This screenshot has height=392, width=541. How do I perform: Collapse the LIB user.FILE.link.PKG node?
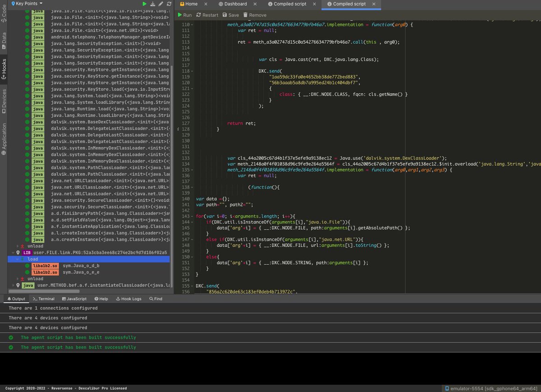pyautogui.click(x=13, y=253)
